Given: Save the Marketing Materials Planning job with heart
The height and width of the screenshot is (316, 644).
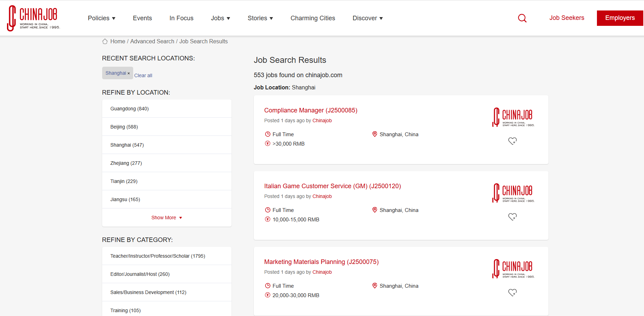Looking at the screenshot, I should (x=512, y=293).
